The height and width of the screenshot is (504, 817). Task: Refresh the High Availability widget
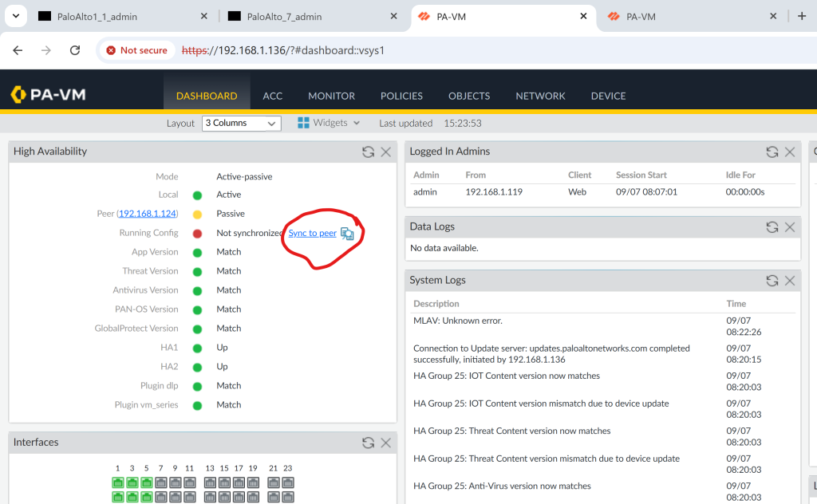369,152
